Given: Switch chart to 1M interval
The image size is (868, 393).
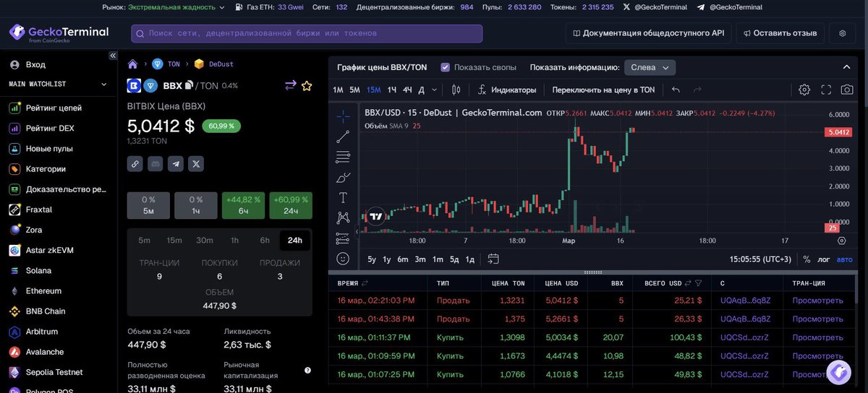Looking at the screenshot, I should click(x=338, y=90).
